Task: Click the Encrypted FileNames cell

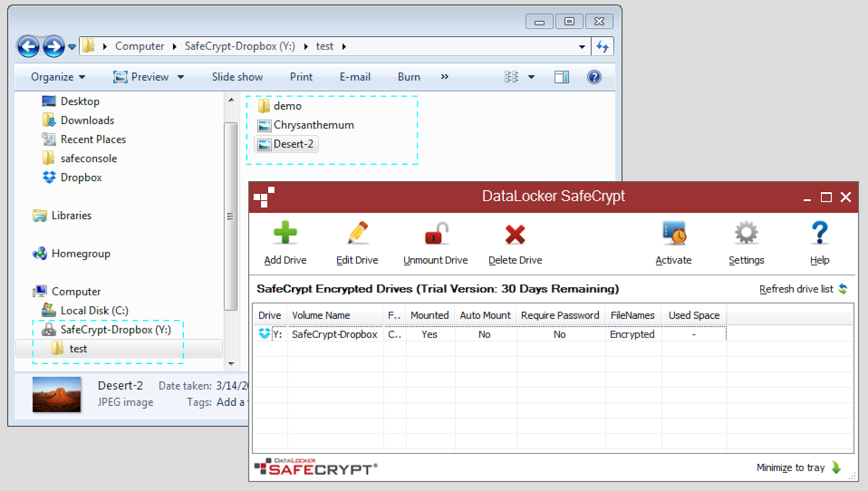Action: point(633,334)
